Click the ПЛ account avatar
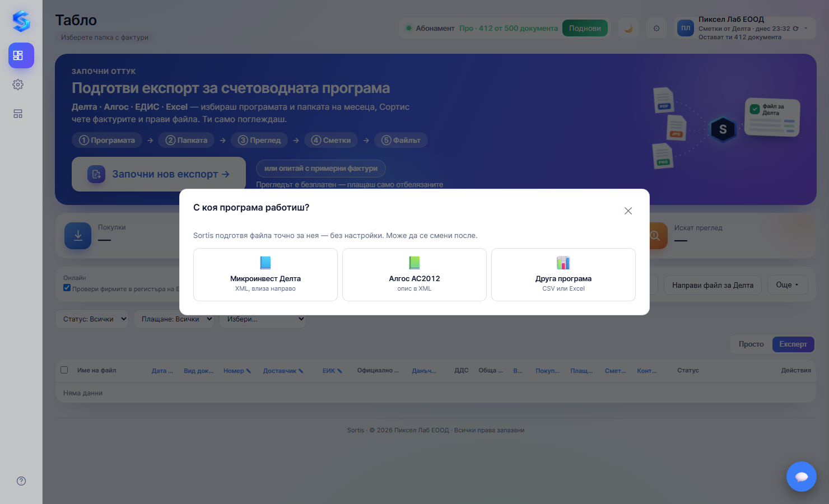The height and width of the screenshot is (504, 829). point(686,28)
